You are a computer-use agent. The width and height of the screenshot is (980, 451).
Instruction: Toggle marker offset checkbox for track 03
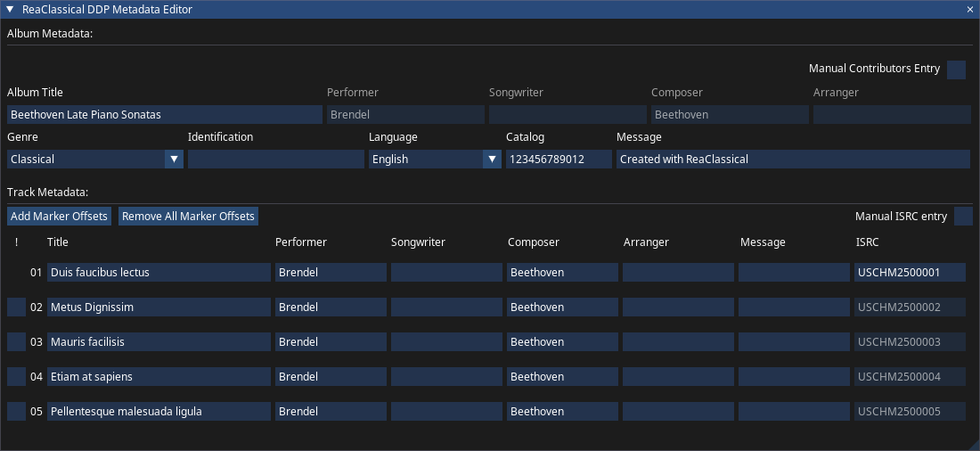pos(17,342)
